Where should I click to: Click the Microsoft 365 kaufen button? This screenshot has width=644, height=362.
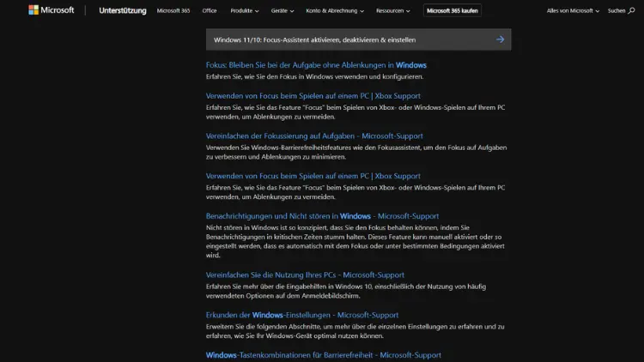tap(453, 10)
